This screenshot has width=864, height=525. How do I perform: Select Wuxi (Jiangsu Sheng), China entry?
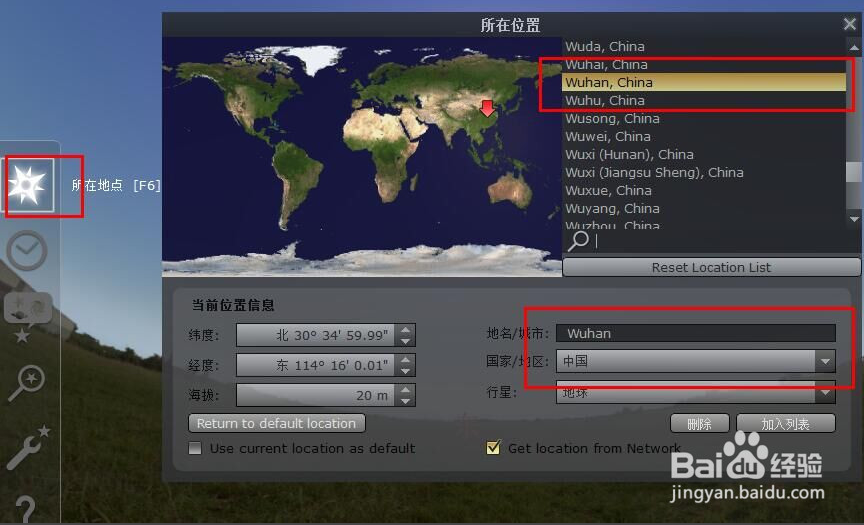coord(704,172)
